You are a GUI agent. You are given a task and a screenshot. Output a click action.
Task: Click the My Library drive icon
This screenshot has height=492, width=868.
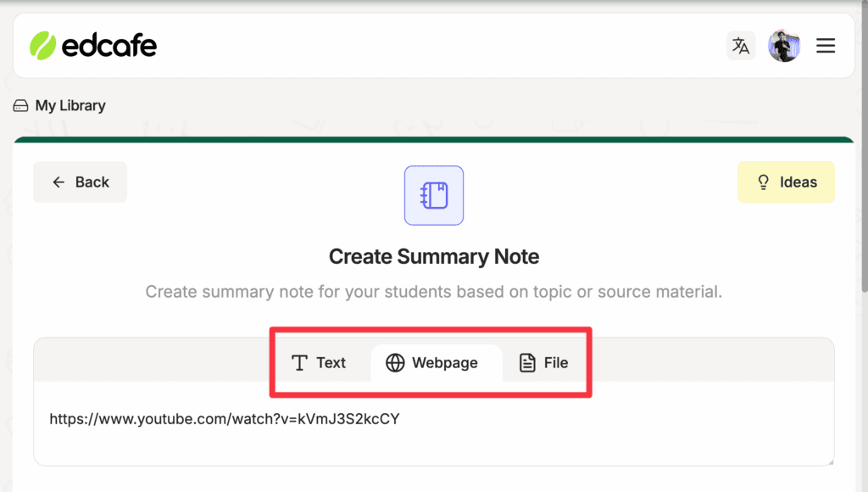[x=20, y=106]
